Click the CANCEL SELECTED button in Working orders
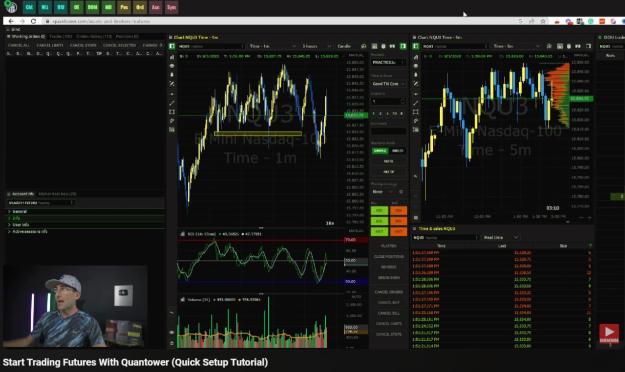The height and width of the screenshot is (372, 625). coord(120,45)
